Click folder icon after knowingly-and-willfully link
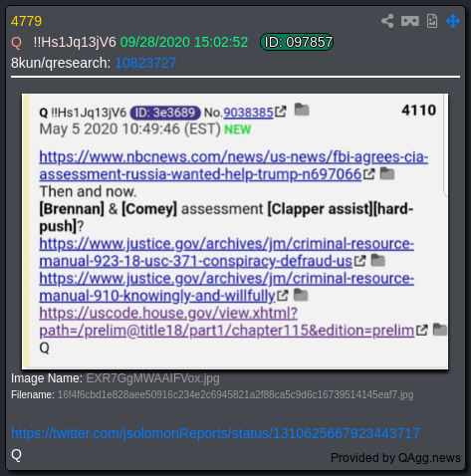 tap(301, 295)
